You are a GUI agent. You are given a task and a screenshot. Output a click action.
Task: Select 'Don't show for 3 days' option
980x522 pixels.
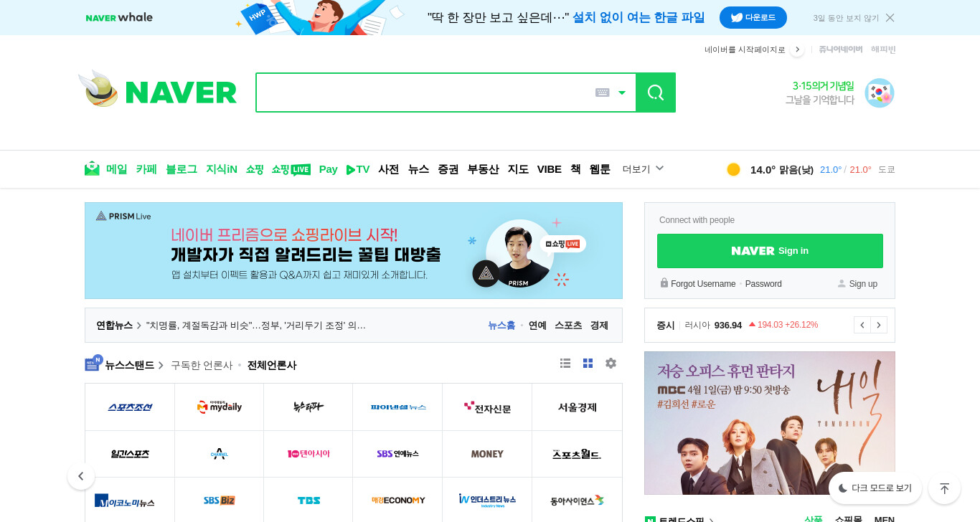click(x=846, y=18)
